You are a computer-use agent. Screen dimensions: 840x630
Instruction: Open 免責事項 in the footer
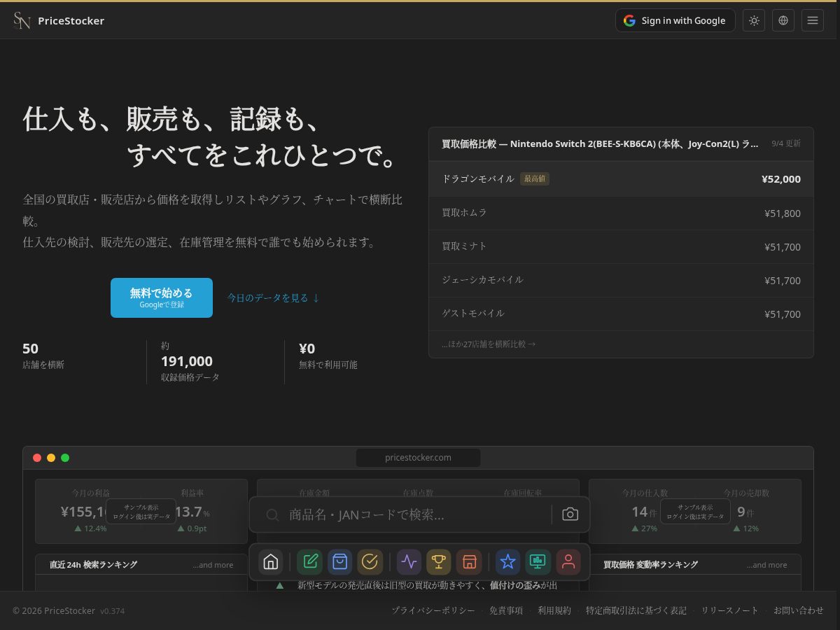506,610
